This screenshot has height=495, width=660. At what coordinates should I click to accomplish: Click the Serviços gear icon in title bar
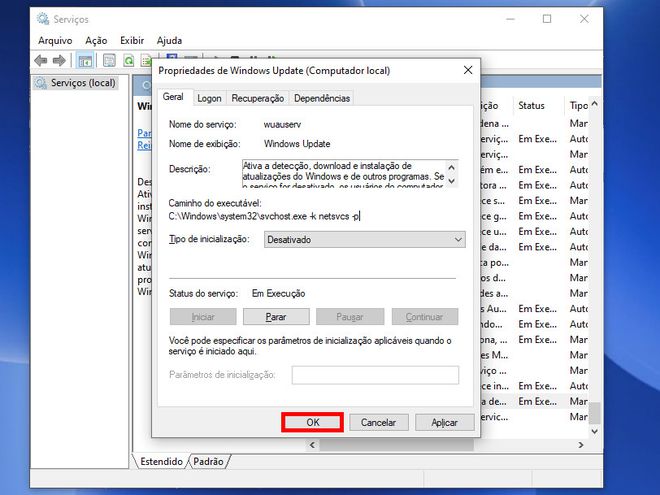pyautogui.click(x=43, y=19)
